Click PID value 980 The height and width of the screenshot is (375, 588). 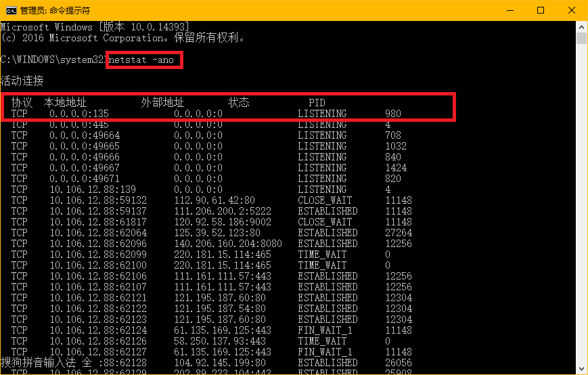coord(393,114)
